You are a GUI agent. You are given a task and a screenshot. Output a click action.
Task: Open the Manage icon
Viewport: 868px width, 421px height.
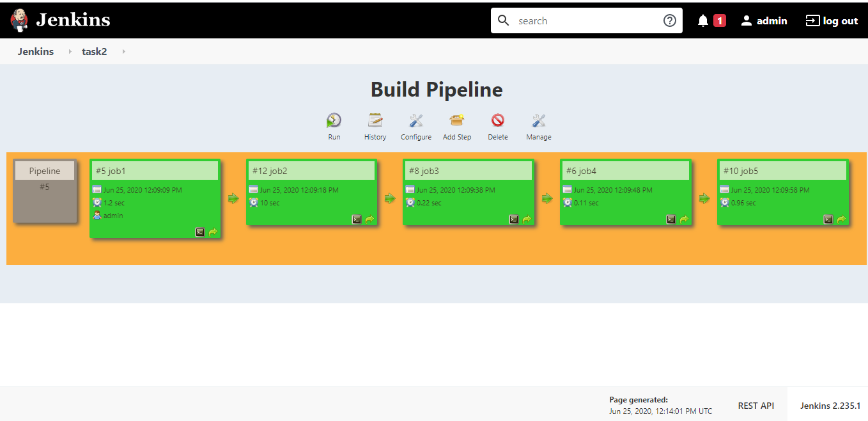538,122
